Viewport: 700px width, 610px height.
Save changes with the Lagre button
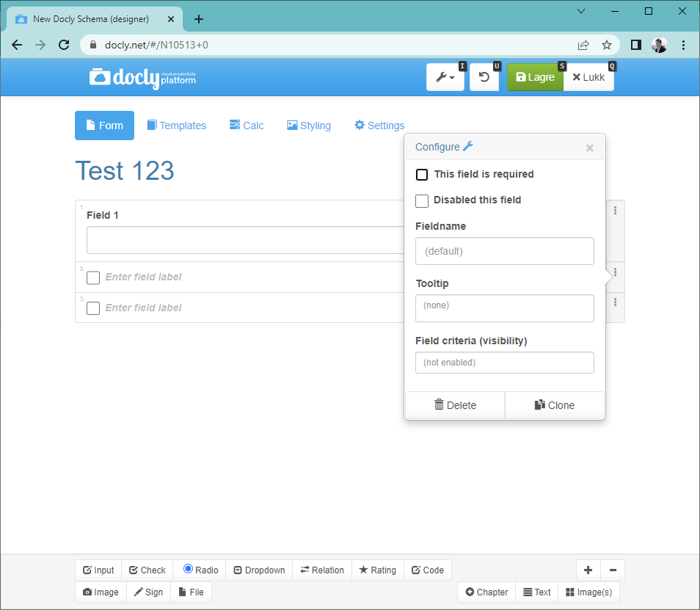(535, 76)
